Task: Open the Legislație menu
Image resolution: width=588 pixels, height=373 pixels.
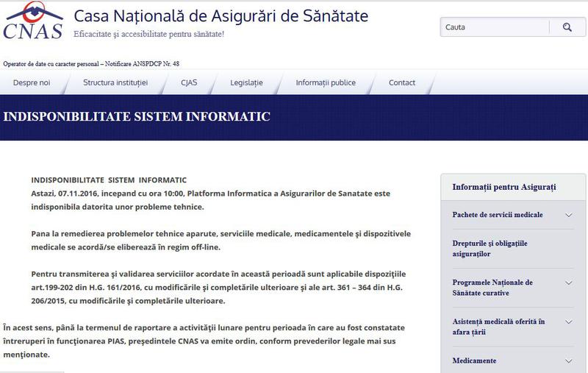Action: coord(246,82)
